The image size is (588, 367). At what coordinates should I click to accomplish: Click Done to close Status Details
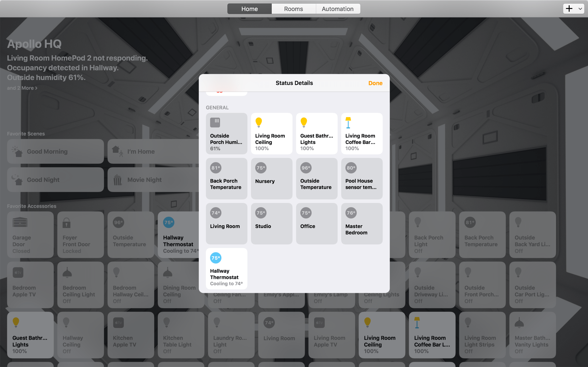coord(375,83)
